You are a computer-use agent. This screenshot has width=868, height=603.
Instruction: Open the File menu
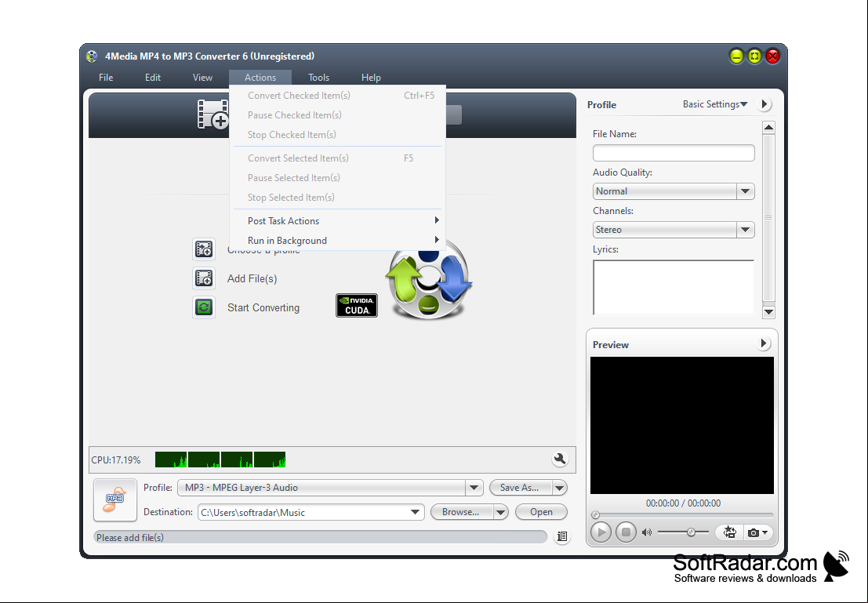106,78
